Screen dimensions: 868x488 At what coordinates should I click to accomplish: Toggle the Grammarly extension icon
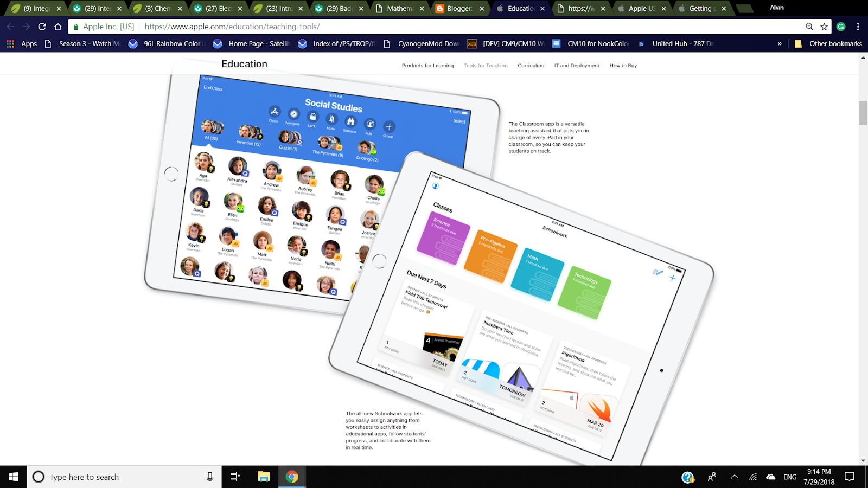(x=840, y=26)
